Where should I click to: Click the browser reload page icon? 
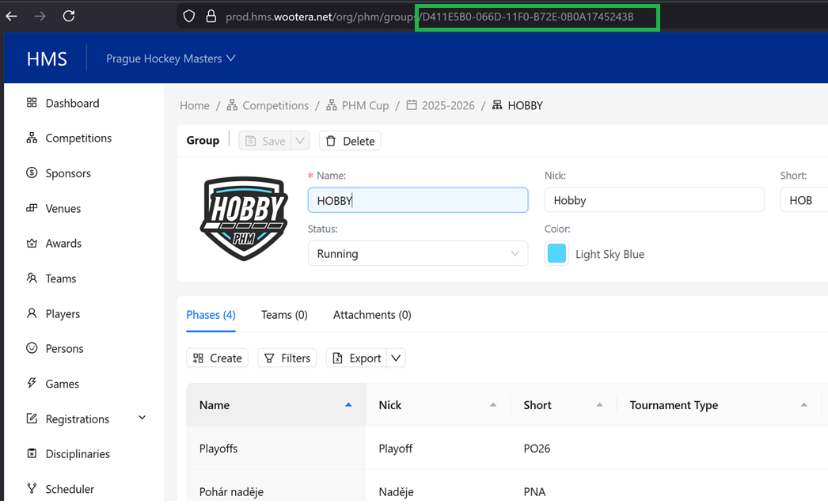[69, 16]
